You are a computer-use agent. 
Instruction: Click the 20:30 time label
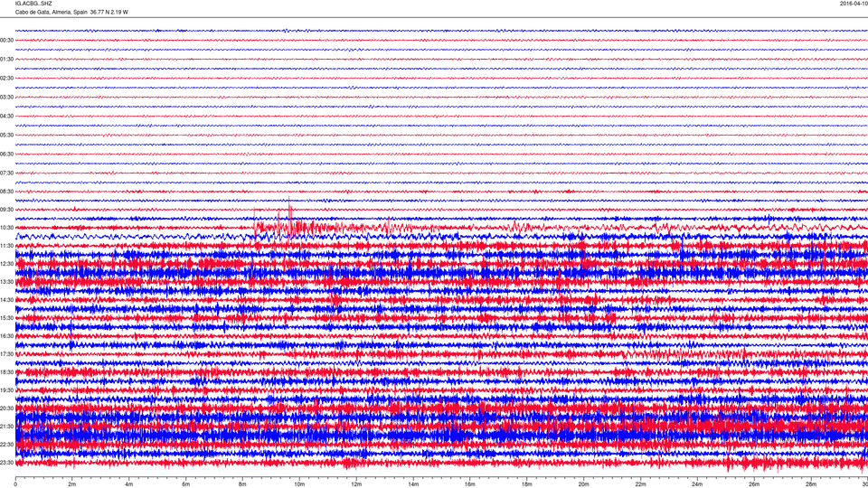(6, 408)
